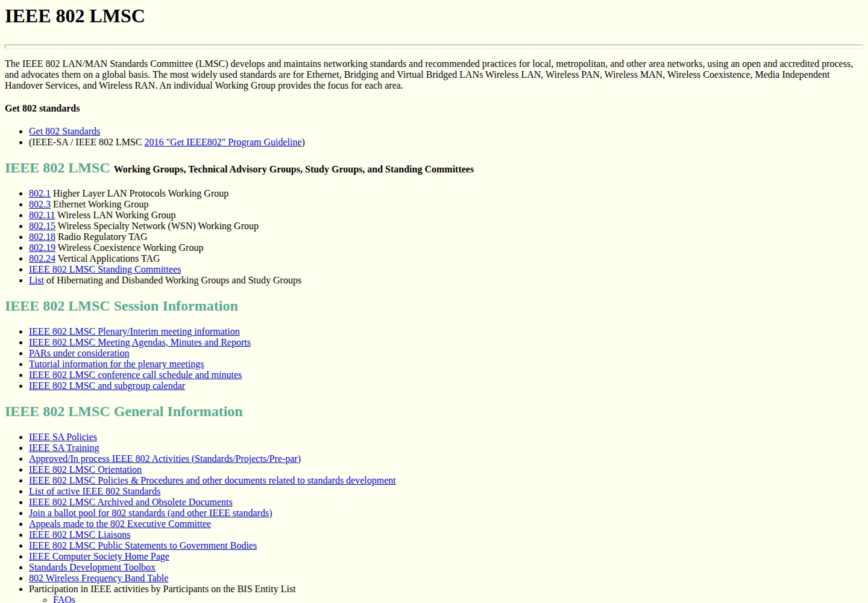This screenshot has height=603, width=868.
Task: Click the Working Groups, Technical Advisory Groups subheading
Action: tap(294, 169)
